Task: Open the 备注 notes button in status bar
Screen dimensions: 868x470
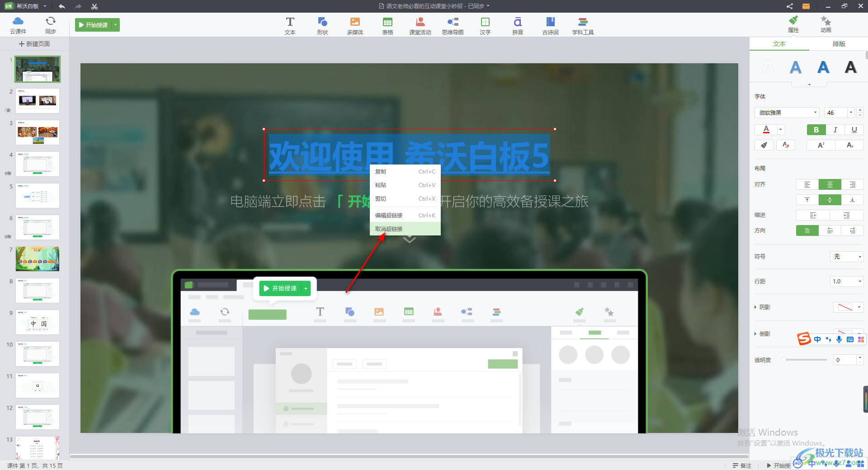Action: (742, 465)
